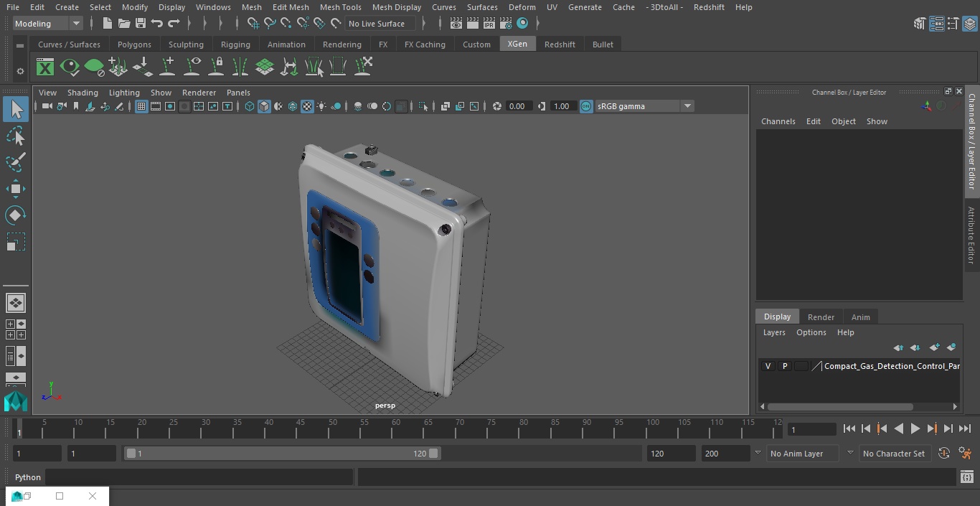Open the sRGB gamma dropdown
The image size is (980, 506).
[644, 106]
